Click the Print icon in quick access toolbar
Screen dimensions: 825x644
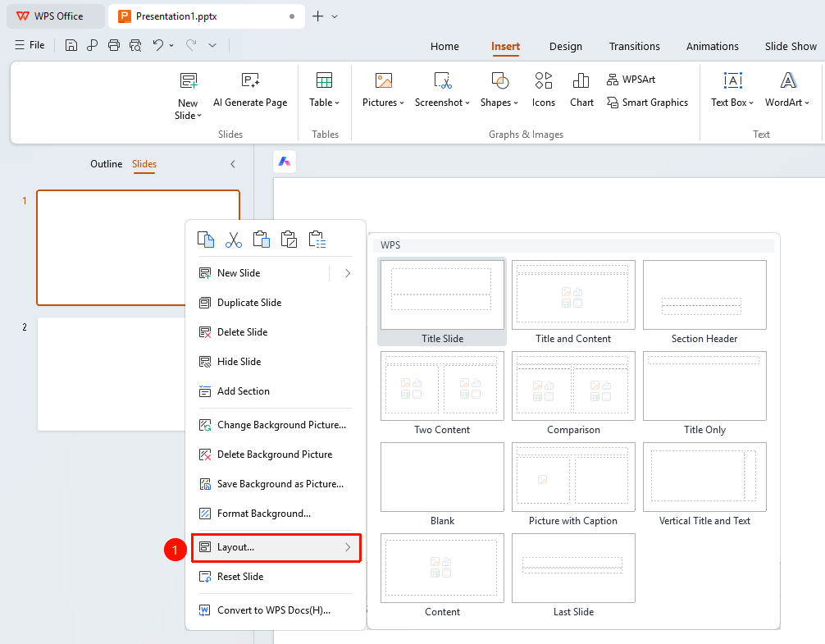(114, 45)
